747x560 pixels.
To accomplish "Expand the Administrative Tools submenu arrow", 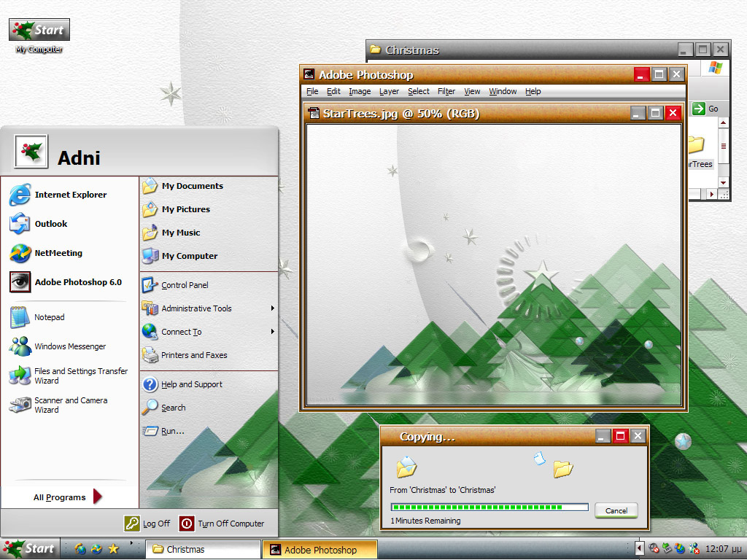I will (x=273, y=308).
